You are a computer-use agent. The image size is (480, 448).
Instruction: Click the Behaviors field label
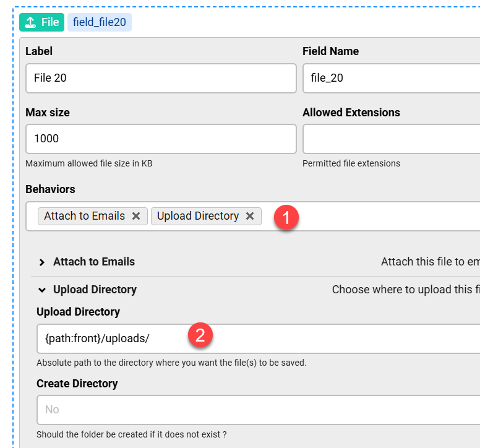[50, 189]
